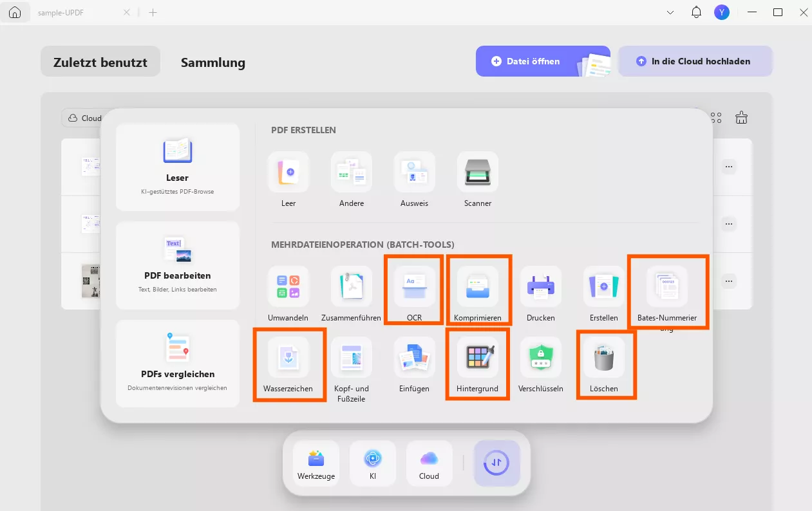Choose Kopf- und Fußzeile tool
Viewport: 812px width, 511px height.
(352, 357)
